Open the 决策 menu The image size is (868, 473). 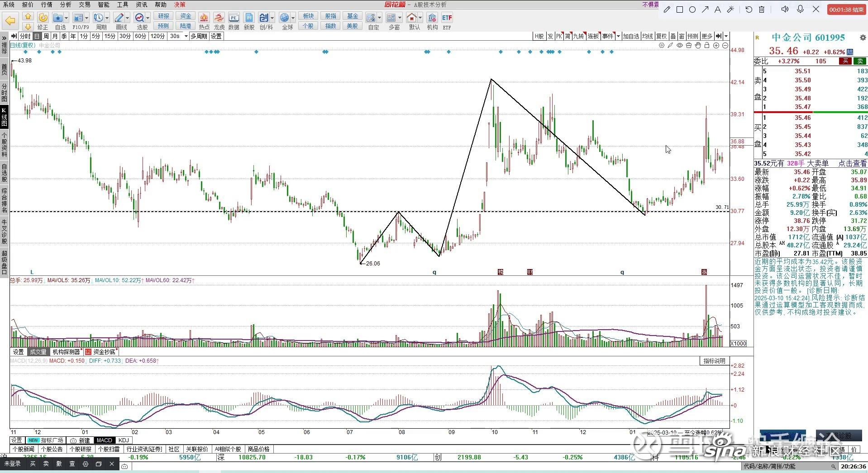click(x=180, y=5)
